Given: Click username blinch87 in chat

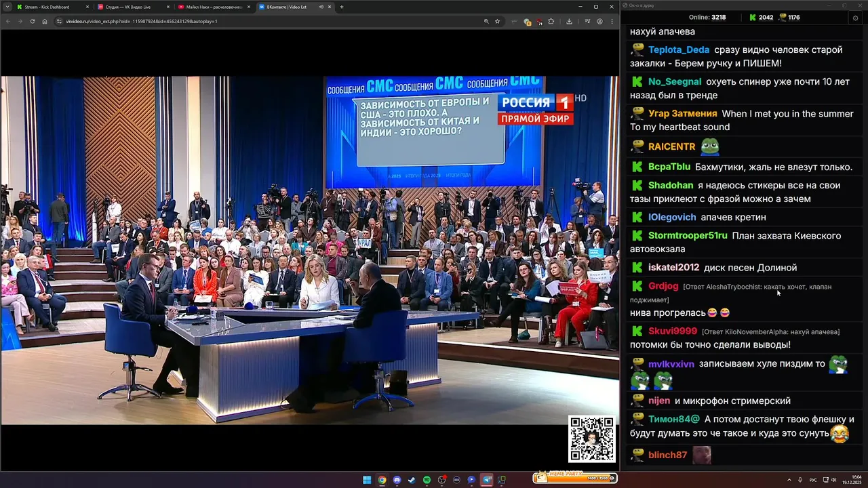Looking at the screenshot, I should (x=668, y=455).
